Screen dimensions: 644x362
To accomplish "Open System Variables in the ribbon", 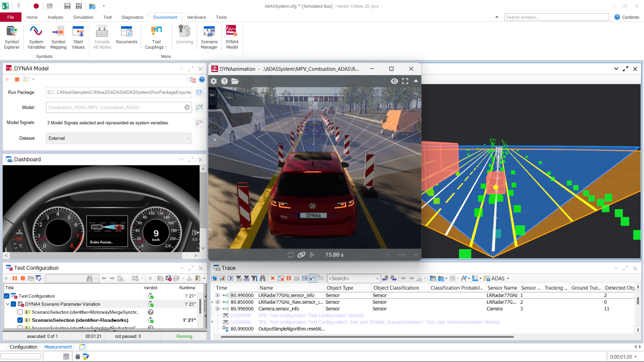I will (x=36, y=37).
